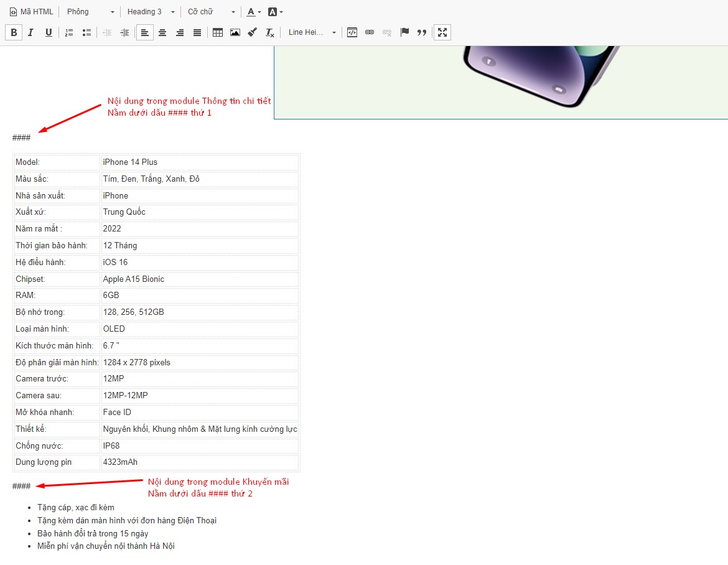
Task: Click the "IP68" cell
Action: pyautogui.click(x=200, y=446)
